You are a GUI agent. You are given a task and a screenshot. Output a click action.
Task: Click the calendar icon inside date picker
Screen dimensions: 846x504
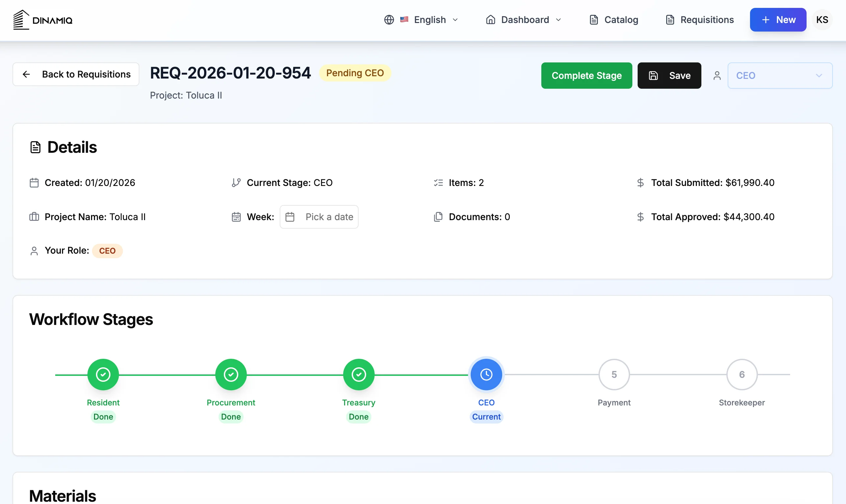(x=290, y=217)
